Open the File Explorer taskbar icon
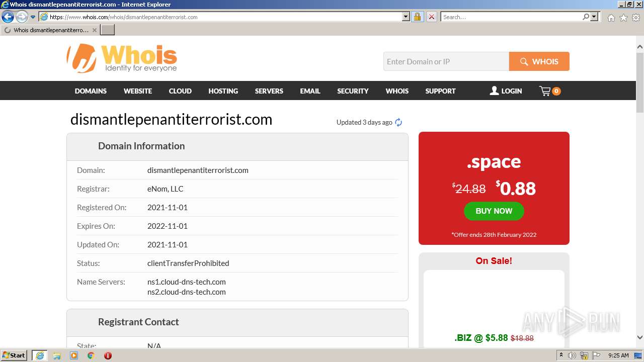 click(57, 355)
